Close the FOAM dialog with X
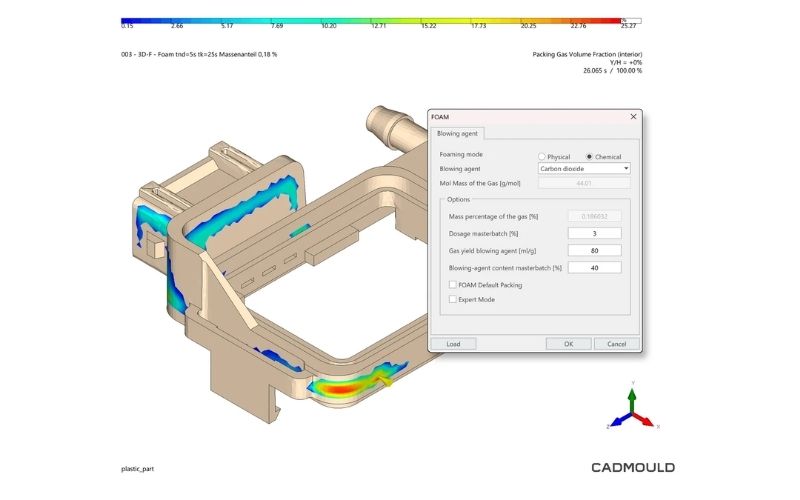The width and height of the screenshot is (800, 500). (x=633, y=117)
